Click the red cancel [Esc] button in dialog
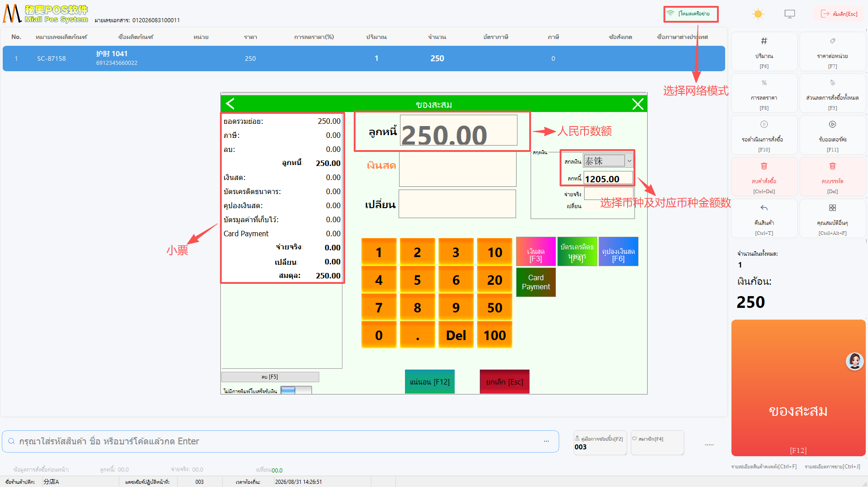The image size is (868, 487). pos(504,382)
